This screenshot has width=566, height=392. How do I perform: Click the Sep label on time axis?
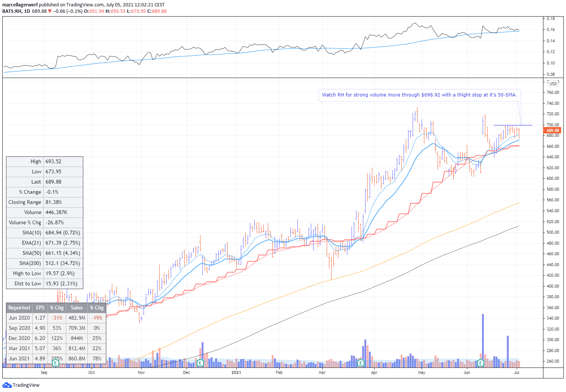point(44,372)
